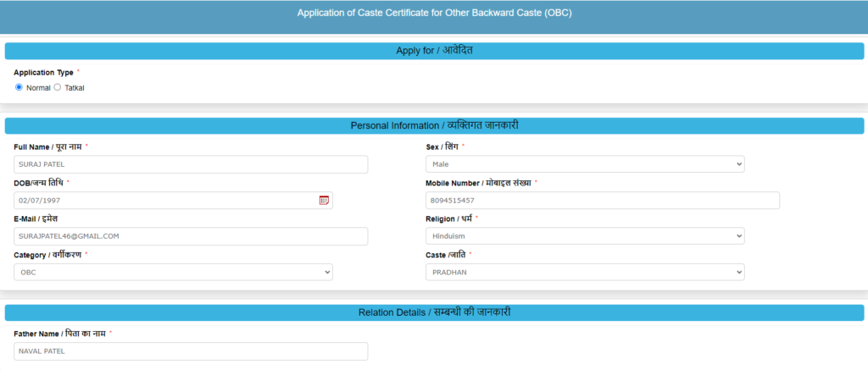Click the Relation Details section header
Viewport: 868px width, 370px height.
pos(435,312)
